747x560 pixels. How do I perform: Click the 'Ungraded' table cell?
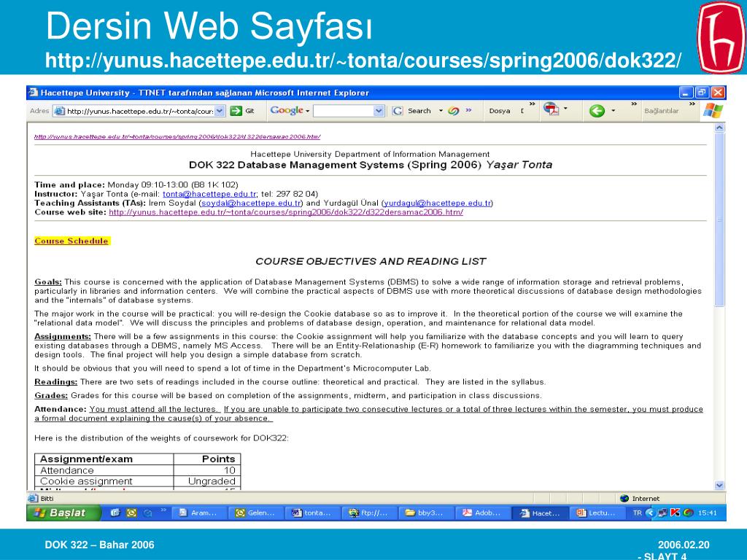(207, 481)
